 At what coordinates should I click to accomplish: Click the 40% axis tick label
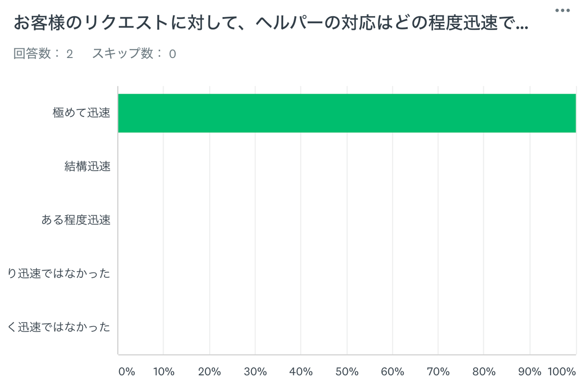301,372
